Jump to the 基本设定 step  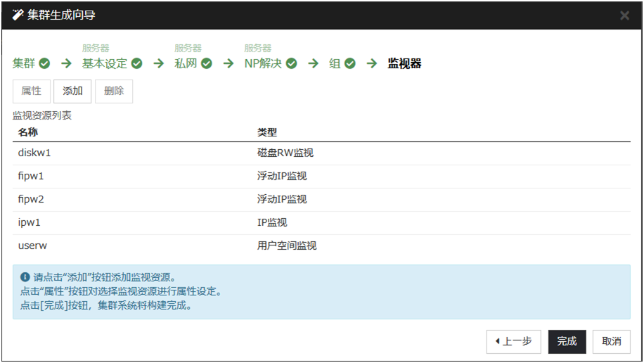coord(105,64)
